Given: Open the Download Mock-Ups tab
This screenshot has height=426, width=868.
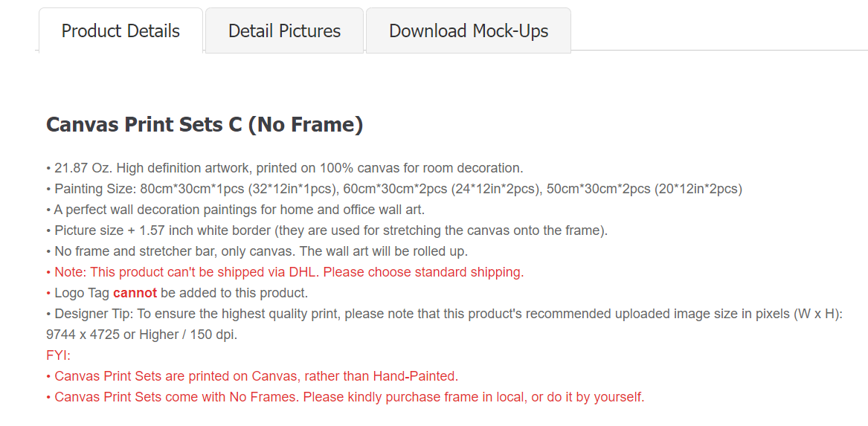Looking at the screenshot, I should click(x=469, y=31).
